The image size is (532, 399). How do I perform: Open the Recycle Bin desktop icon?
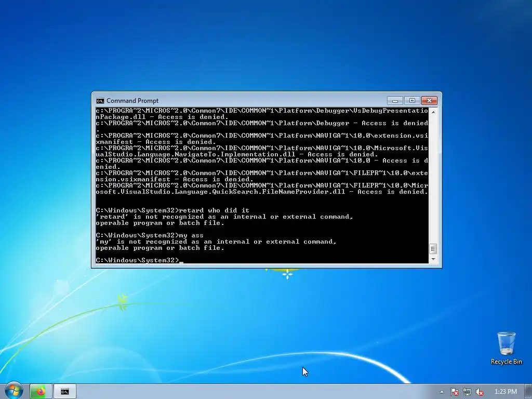coord(506,348)
